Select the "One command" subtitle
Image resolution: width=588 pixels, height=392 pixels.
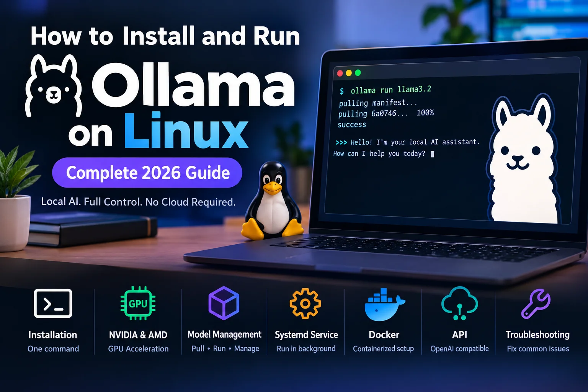point(53,349)
